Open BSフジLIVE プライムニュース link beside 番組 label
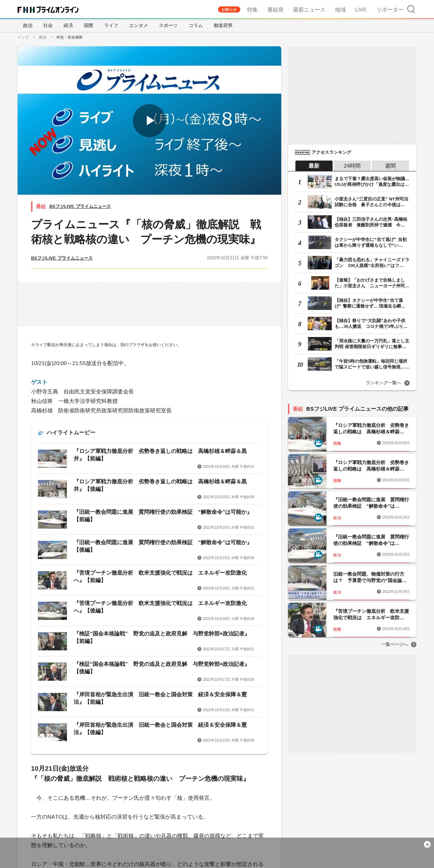Image resolution: width=434 pixels, height=868 pixels. 80,206
